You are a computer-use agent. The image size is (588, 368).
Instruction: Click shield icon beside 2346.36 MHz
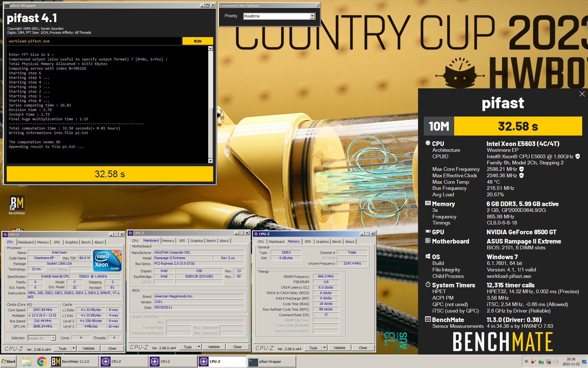[522, 175]
